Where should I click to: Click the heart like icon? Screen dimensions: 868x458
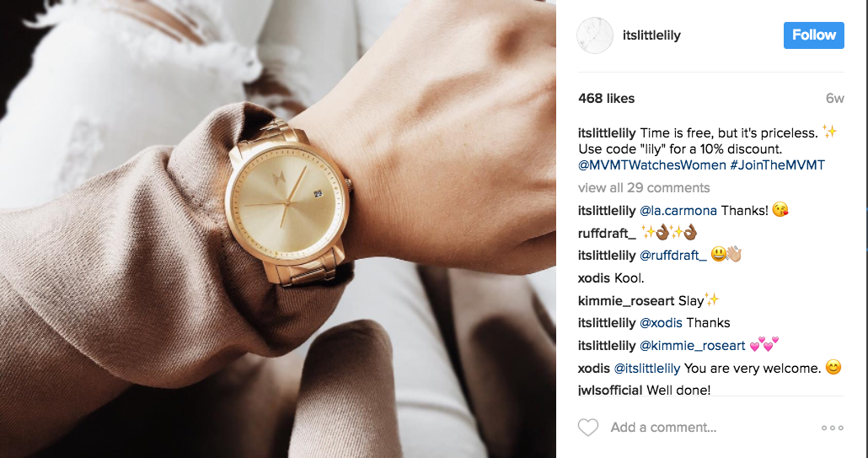click(588, 428)
